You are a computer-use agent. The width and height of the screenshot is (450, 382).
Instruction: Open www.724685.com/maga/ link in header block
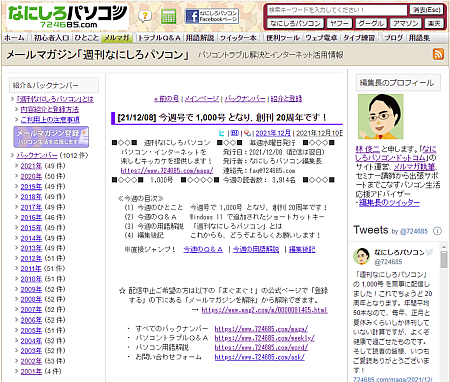click(x=167, y=170)
